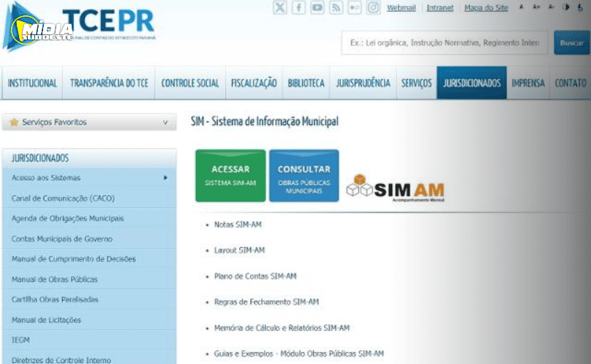Select Diretrizes de Controle Interno item
Screen dimensions: 591x364
[x=89, y=357]
